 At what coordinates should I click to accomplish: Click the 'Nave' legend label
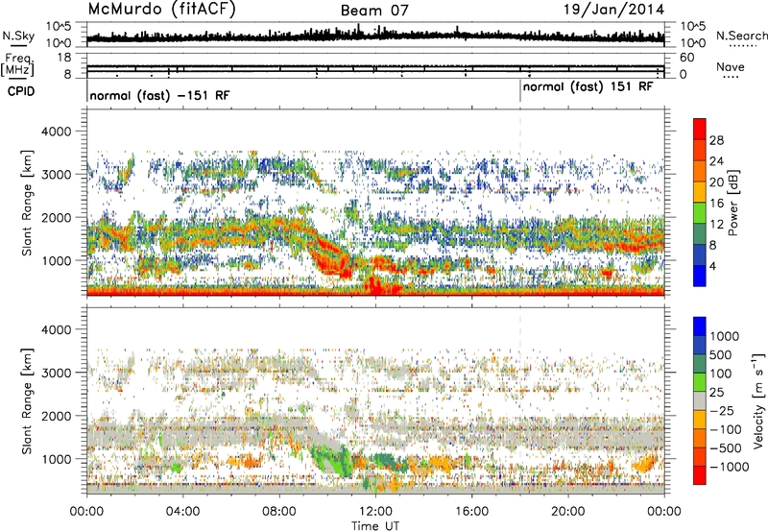click(730, 67)
